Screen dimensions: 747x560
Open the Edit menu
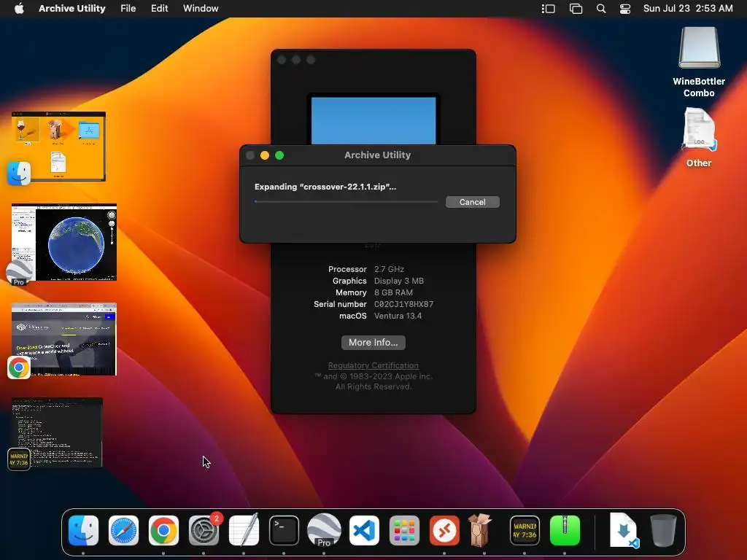pyautogui.click(x=160, y=8)
